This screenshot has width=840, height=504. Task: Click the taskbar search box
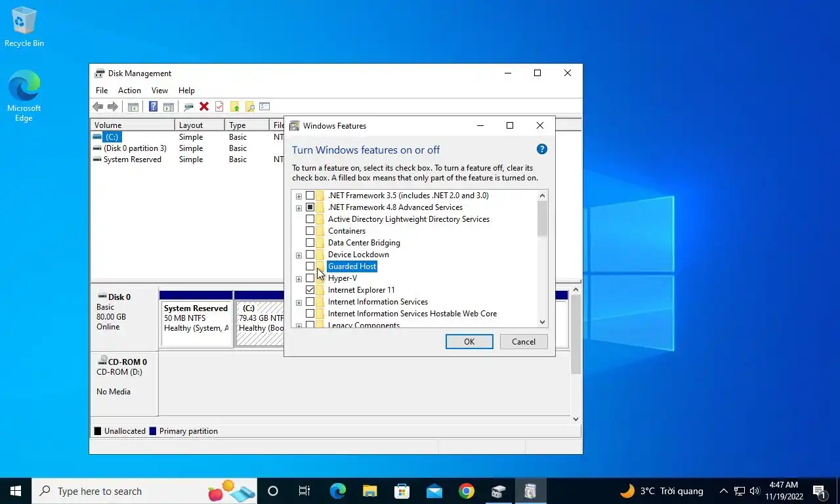click(144, 491)
